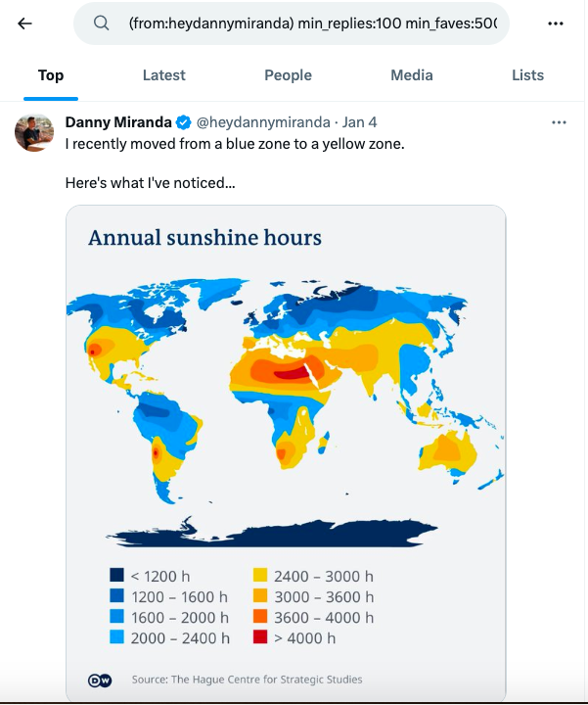The image size is (588, 705).
Task: Click the tweet text about blue zone
Action: (235, 144)
